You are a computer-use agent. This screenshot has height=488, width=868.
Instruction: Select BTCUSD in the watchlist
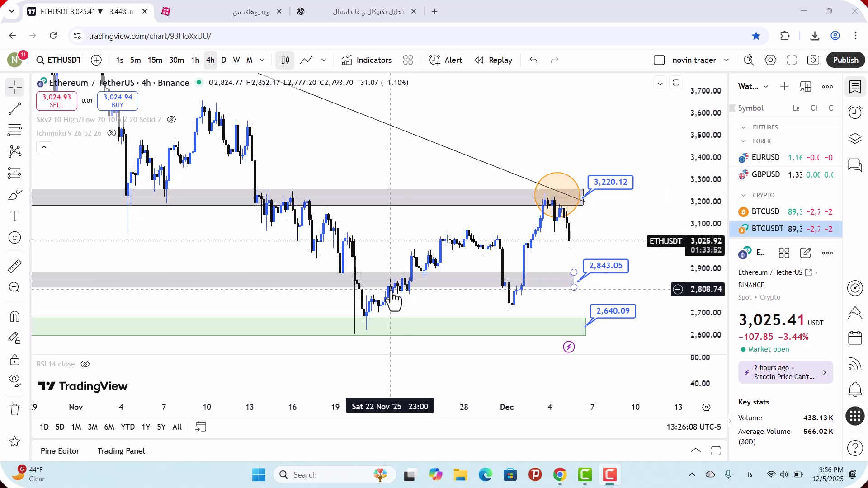click(x=786, y=212)
